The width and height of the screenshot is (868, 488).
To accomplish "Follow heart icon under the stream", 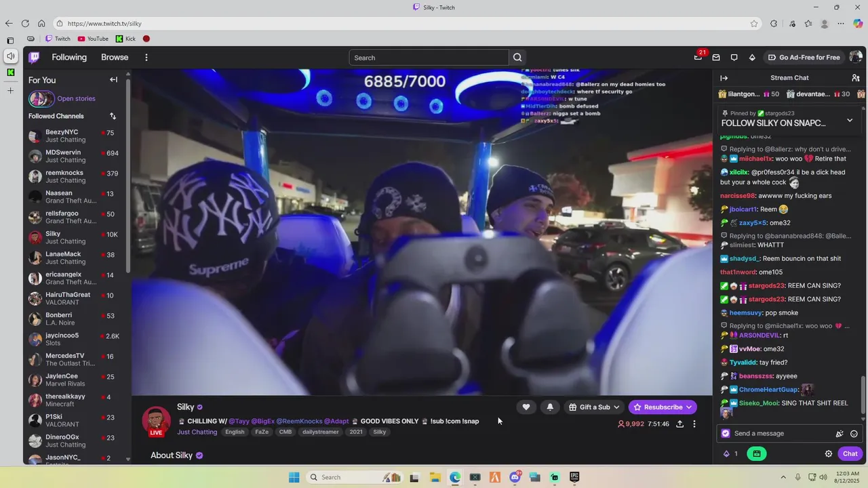I will pyautogui.click(x=526, y=407).
